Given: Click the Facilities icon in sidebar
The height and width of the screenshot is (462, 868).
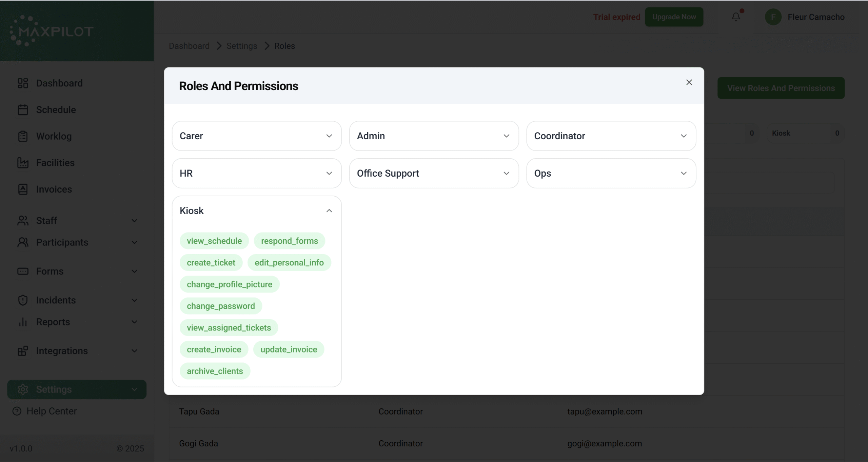Looking at the screenshot, I should coord(23,163).
